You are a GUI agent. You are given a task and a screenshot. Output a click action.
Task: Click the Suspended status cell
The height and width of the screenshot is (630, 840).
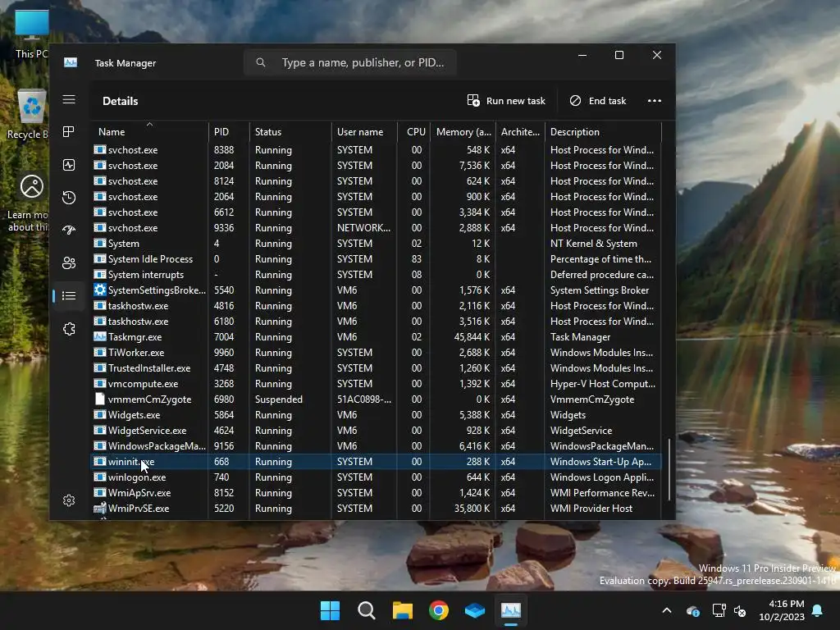pyautogui.click(x=279, y=399)
